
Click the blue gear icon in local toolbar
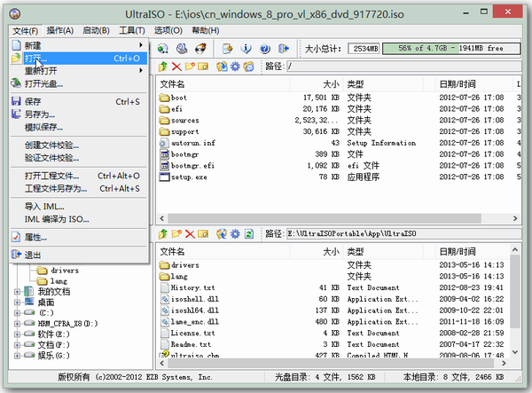coord(235,234)
